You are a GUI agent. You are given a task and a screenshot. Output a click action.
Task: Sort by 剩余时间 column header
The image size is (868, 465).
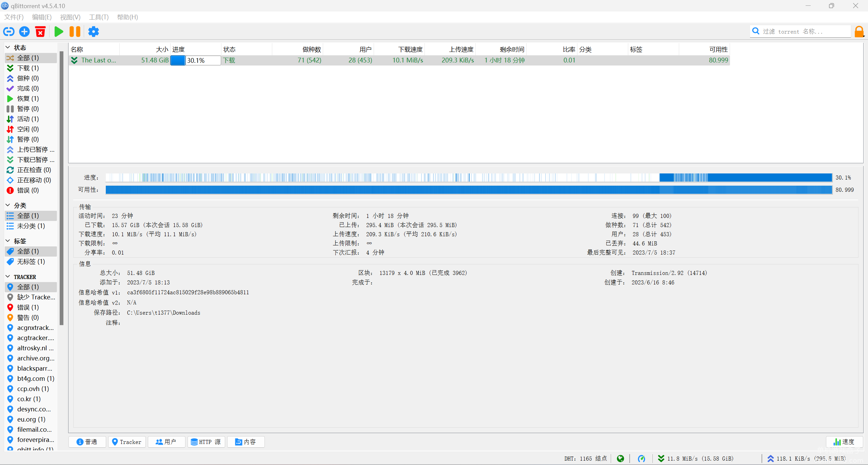[501, 49]
